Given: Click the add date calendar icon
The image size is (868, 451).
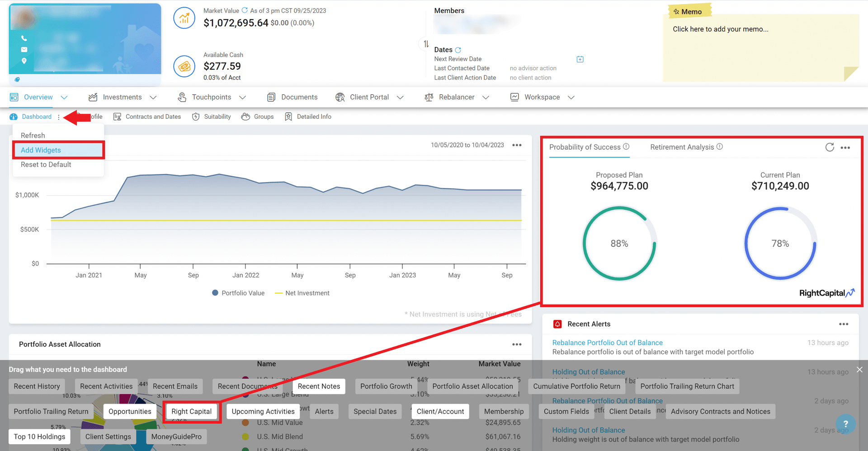Looking at the screenshot, I should [x=580, y=59].
